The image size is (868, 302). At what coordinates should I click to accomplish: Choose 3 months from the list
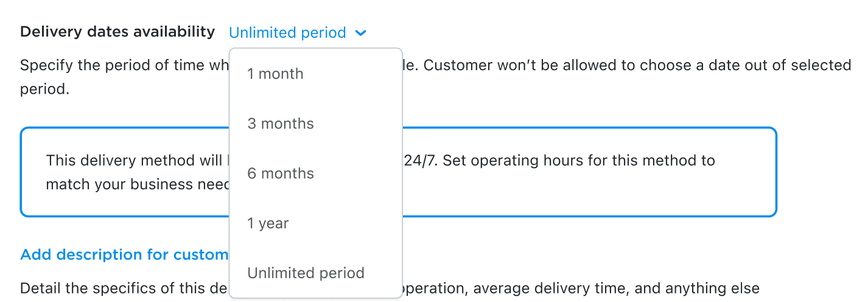pyautogui.click(x=281, y=124)
